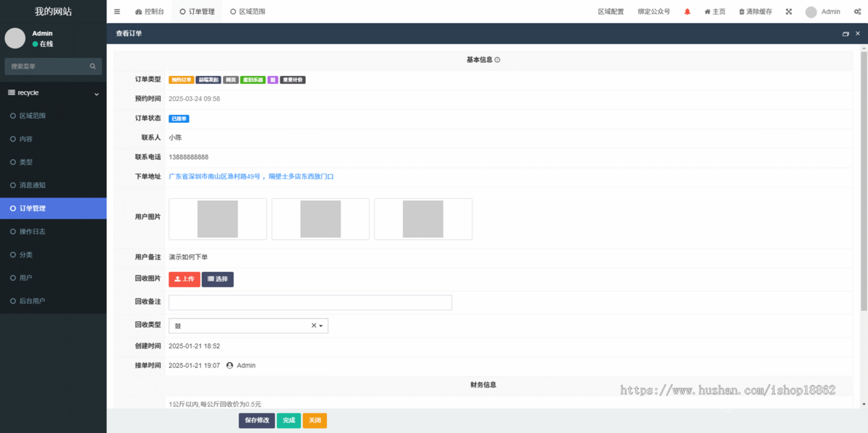
Task: Click the 重量计价 tag
Action: pyautogui.click(x=292, y=80)
